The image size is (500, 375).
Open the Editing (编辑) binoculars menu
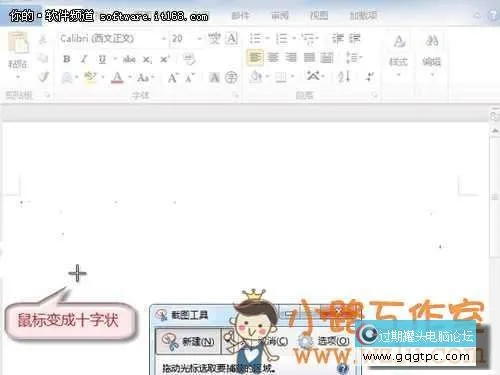[x=432, y=55]
